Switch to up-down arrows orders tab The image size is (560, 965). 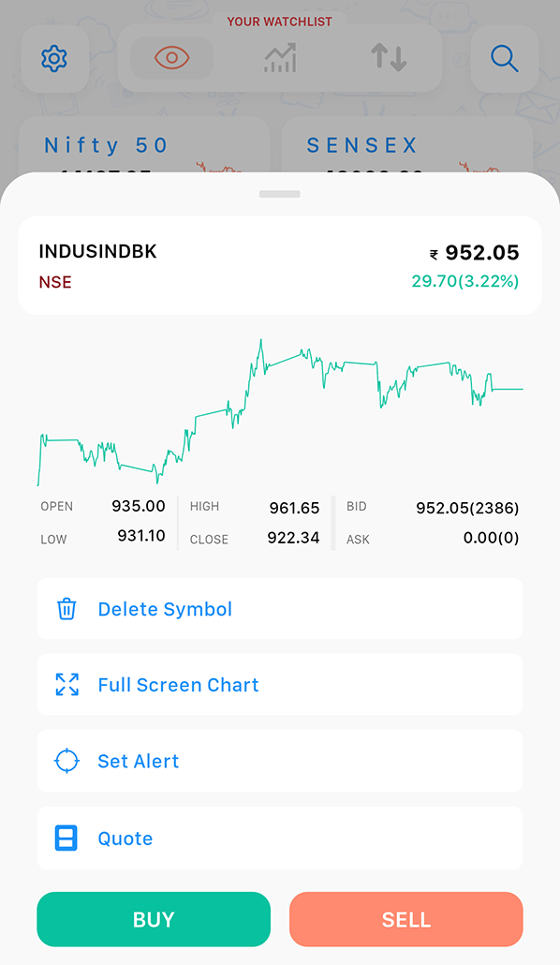click(389, 58)
